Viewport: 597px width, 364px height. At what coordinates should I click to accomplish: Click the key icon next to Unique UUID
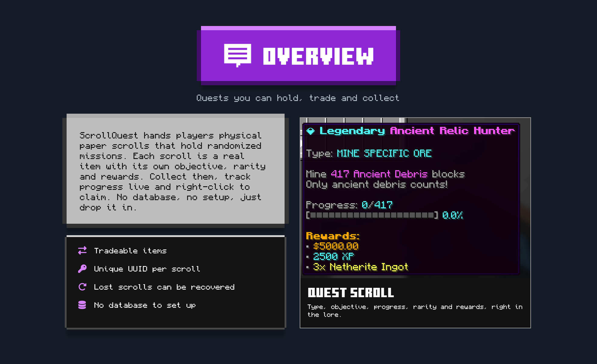click(82, 268)
